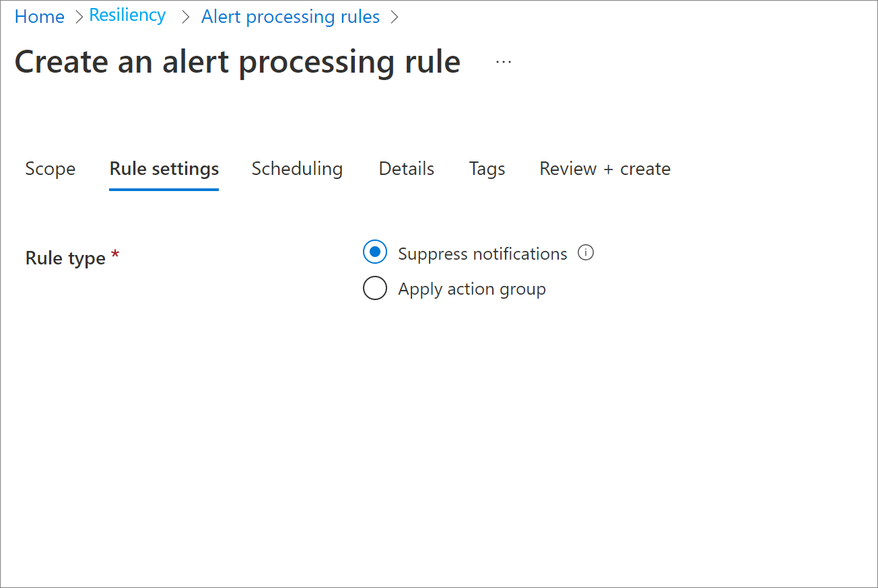The height and width of the screenshot is (588, 878).
Task: Open the Tags tab
Action: point(487,169)
